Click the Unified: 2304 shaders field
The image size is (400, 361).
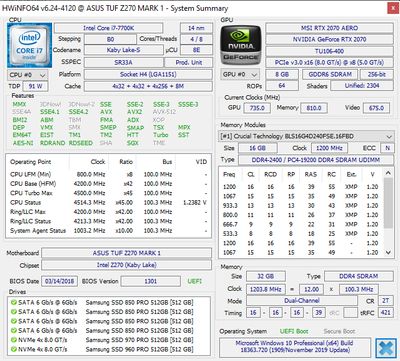click(x=362, y=86)
